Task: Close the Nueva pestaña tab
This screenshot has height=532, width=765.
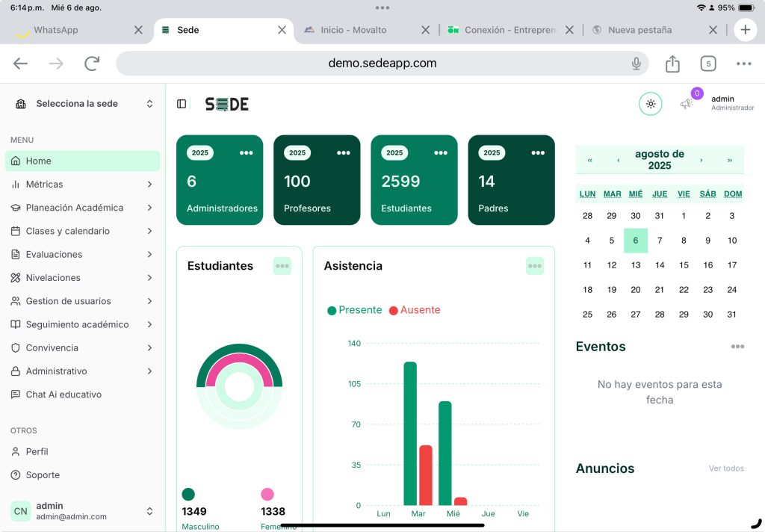Action: click(713, 30)
